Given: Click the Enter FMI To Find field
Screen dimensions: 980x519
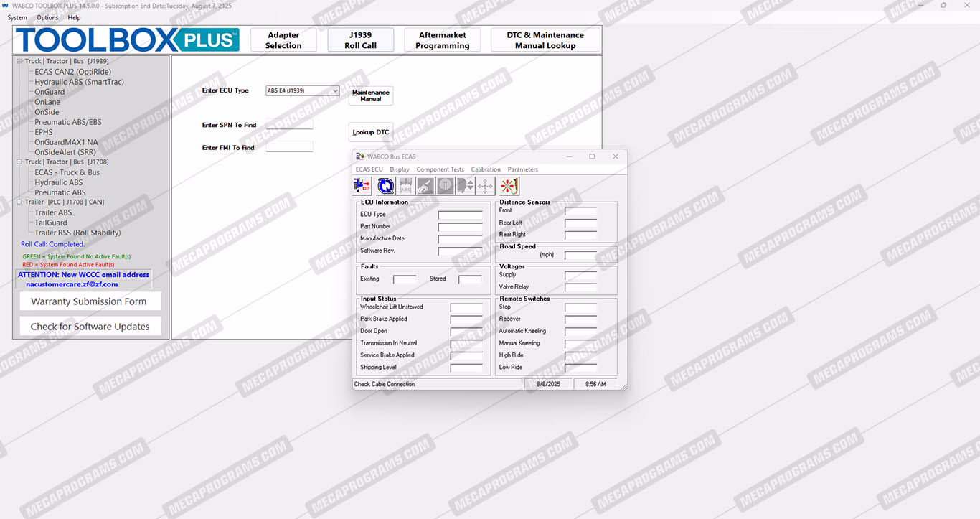Looking at the screenshot, I should 290,147.
